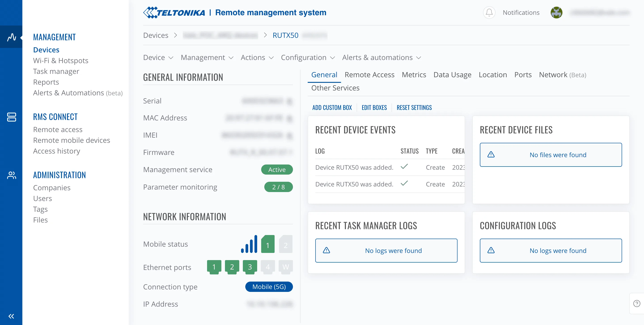Open Remote mobile devices link

(x=72, y=140)
